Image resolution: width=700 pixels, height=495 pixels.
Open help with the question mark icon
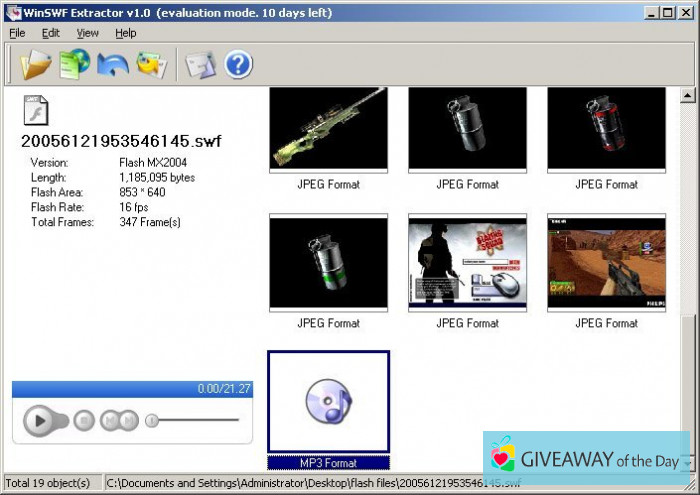238,65
